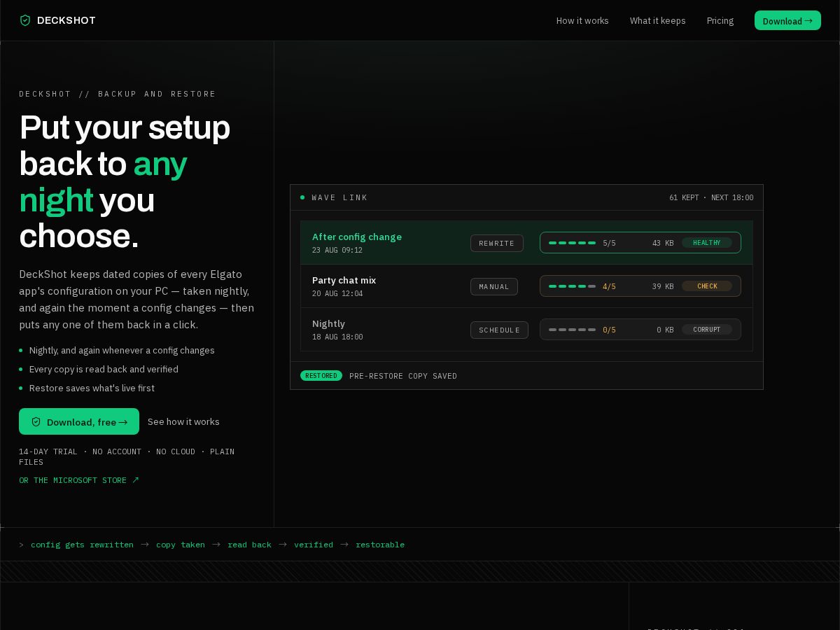Click the 0/5 verification progress dashes

572,330
